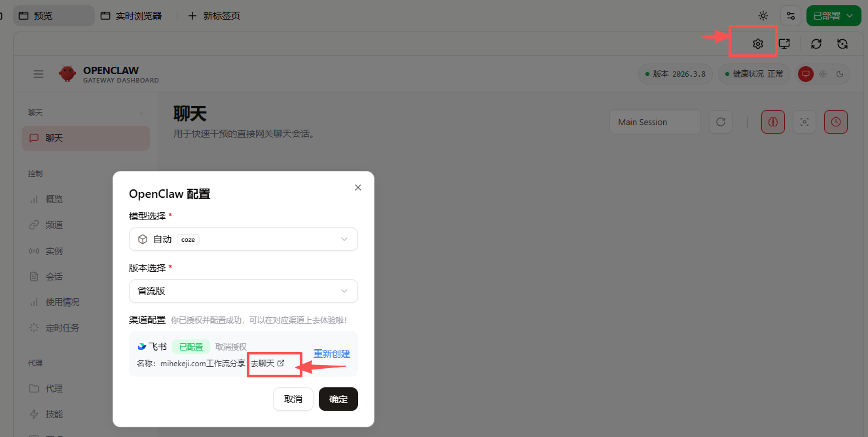
Task: Select system theme monitor toggle
Action: (x=806, y=74)
